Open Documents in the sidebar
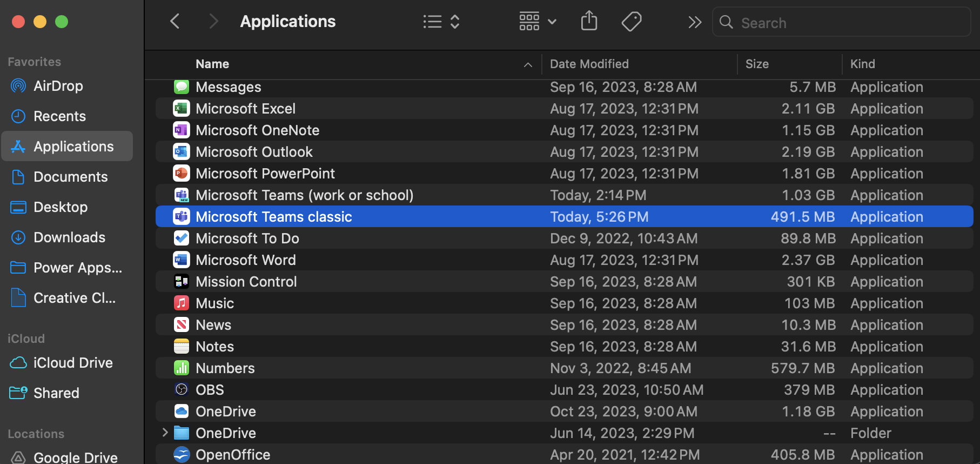The width and height of the screenshot is (980, 464). pyautogui.click(x=67, y=177)
